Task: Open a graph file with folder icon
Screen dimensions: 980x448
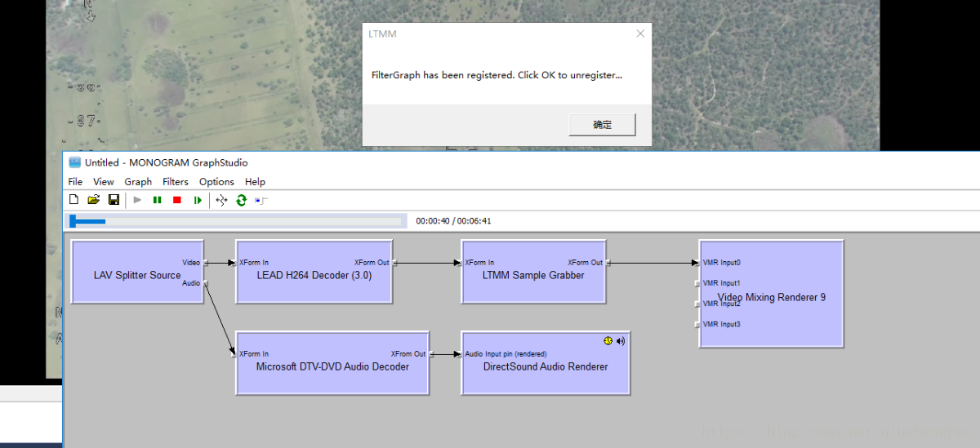Action: tap(93, 200)
